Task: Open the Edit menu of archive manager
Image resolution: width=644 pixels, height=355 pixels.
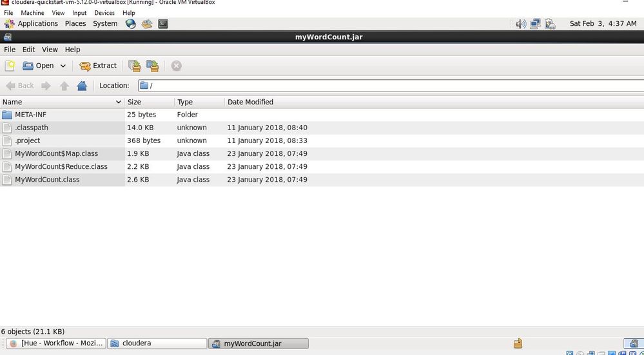Action: pos(28,49)
